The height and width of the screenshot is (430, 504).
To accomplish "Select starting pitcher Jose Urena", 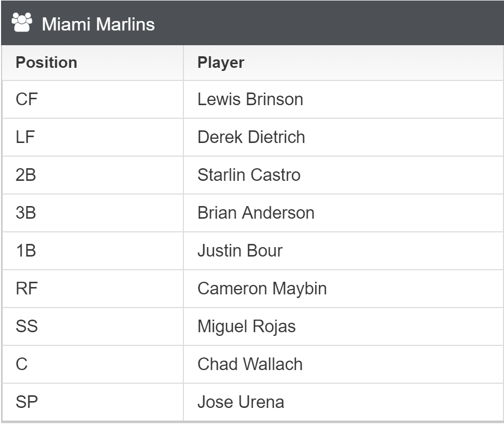I will point(241,402).
